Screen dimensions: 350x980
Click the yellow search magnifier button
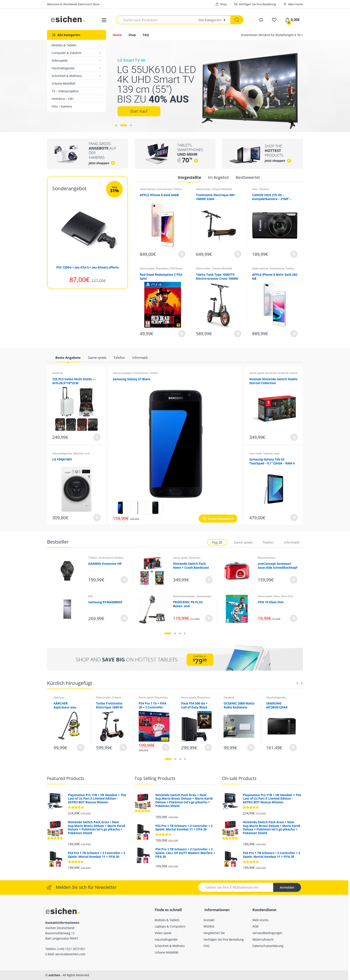pos(237,20)
